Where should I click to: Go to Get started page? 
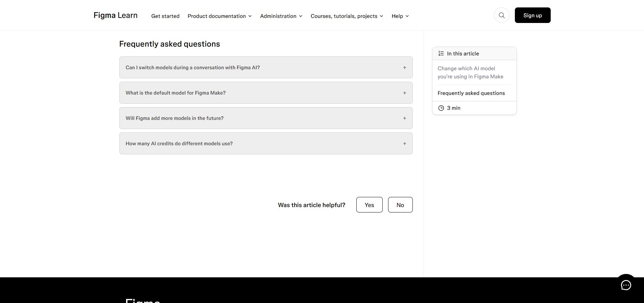tap(165, 16)
